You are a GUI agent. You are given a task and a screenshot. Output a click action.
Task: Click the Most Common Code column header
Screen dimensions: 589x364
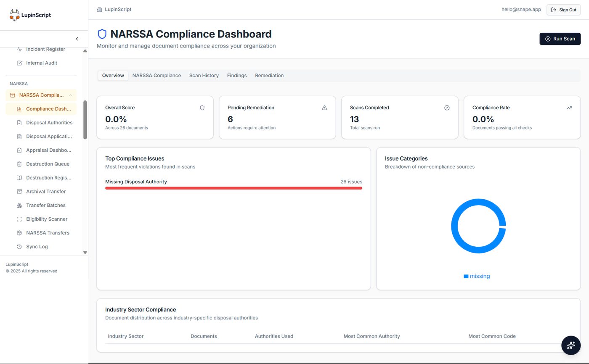tap(492, 336)
